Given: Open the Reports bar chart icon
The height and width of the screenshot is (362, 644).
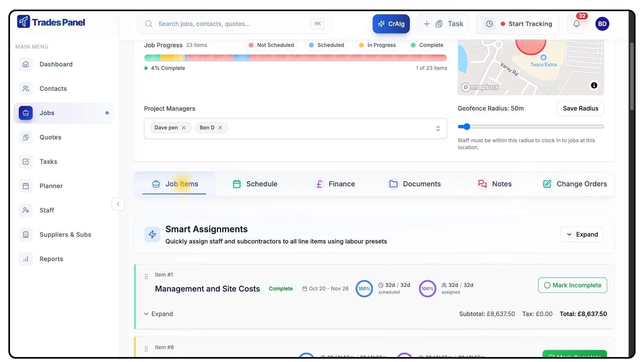Looking at the screenshot, I should pyautogui.click(x=26, y=259).
